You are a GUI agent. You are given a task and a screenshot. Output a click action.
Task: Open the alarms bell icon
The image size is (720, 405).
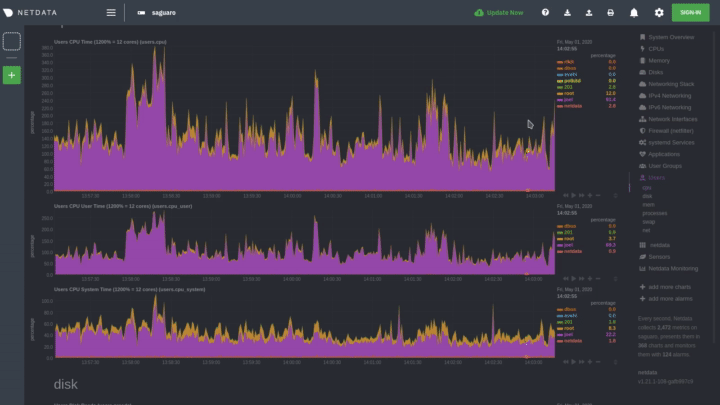pos(634,13)
